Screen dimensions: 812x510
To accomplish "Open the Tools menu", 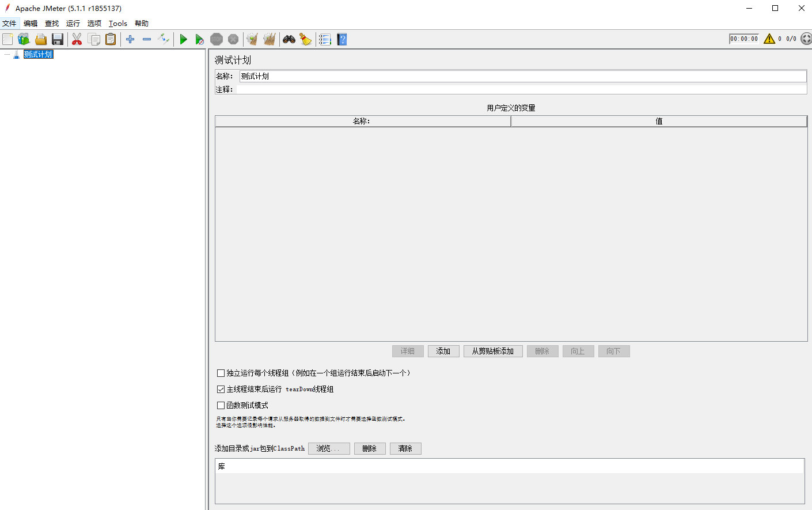I will click(118, 24).
